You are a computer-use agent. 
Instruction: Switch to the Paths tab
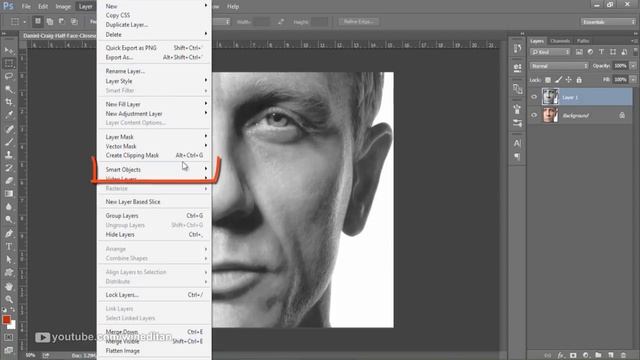583,41
